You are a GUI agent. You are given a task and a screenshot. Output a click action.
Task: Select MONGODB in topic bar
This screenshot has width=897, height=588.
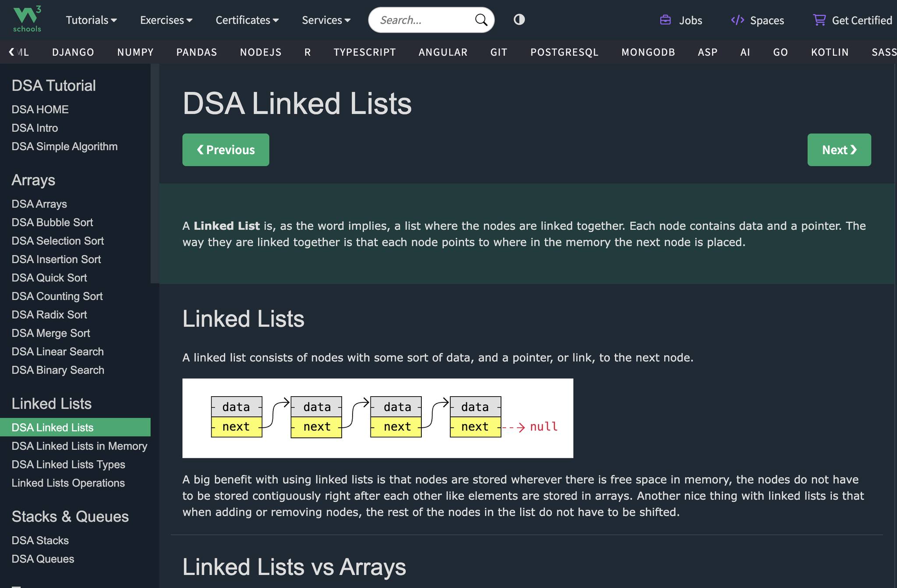[x=648, y=52]
